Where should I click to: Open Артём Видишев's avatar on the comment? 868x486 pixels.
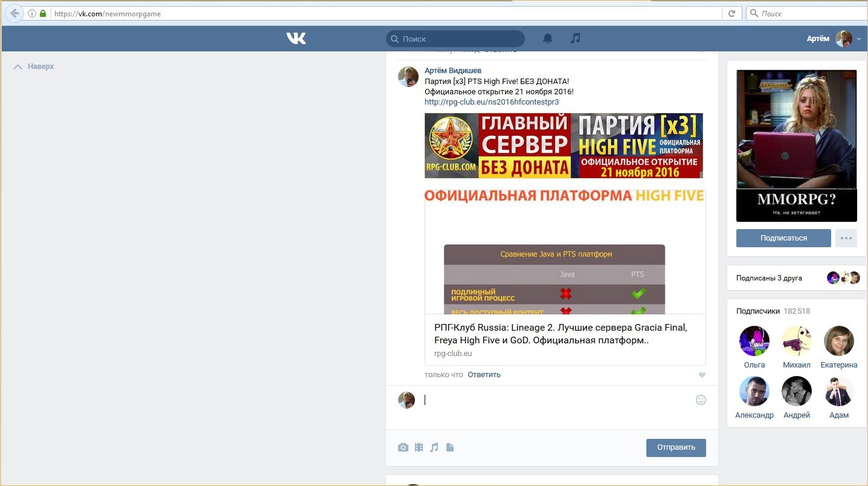(408, 77)
